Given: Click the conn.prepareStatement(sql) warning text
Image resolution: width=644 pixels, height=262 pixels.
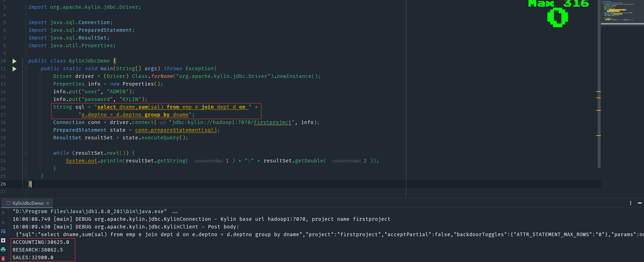Looking at the screenshot, I should tap(177, 130).
